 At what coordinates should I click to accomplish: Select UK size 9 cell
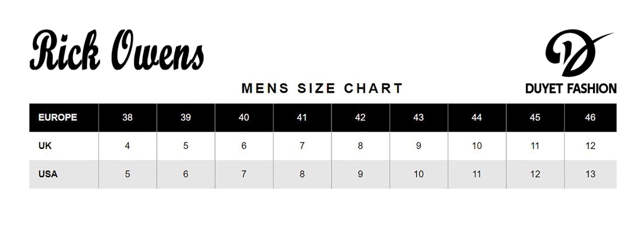[x=418, y=146]
